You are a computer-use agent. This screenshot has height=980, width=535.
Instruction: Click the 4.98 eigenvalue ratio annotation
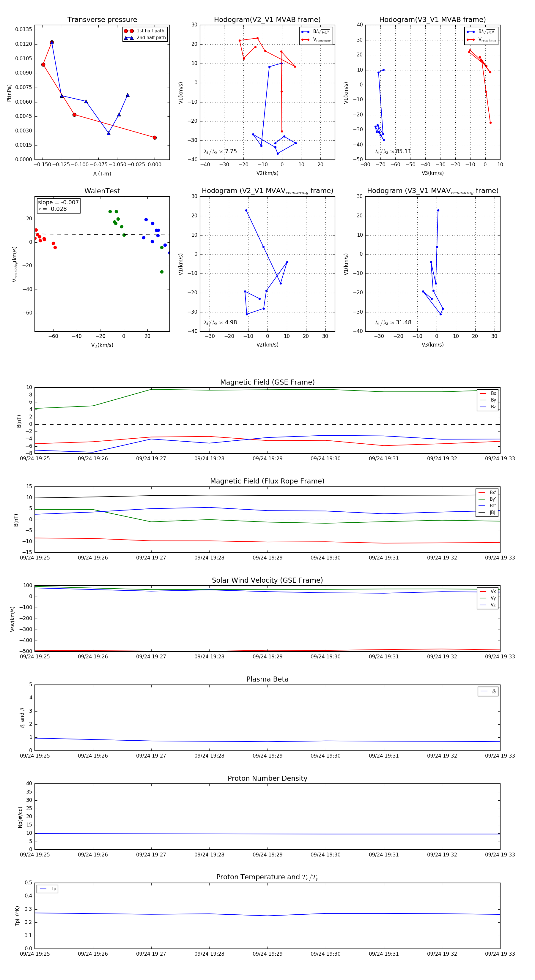(x=220, y=323)
